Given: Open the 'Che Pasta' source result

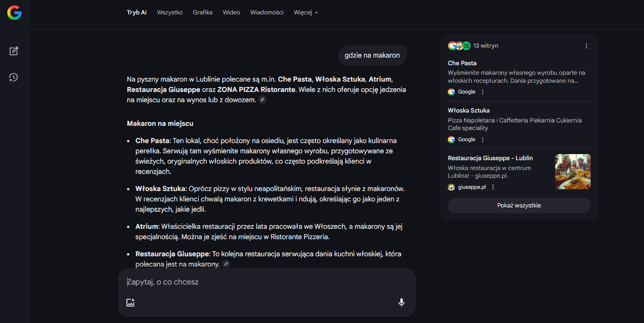Looking at the screenshot, I should point(462,63).
